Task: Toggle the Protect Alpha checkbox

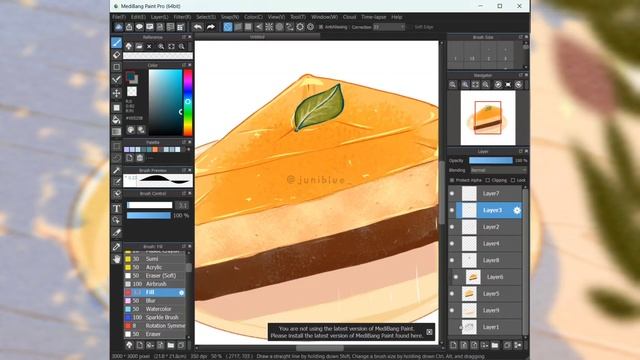Action: [452, 180]
